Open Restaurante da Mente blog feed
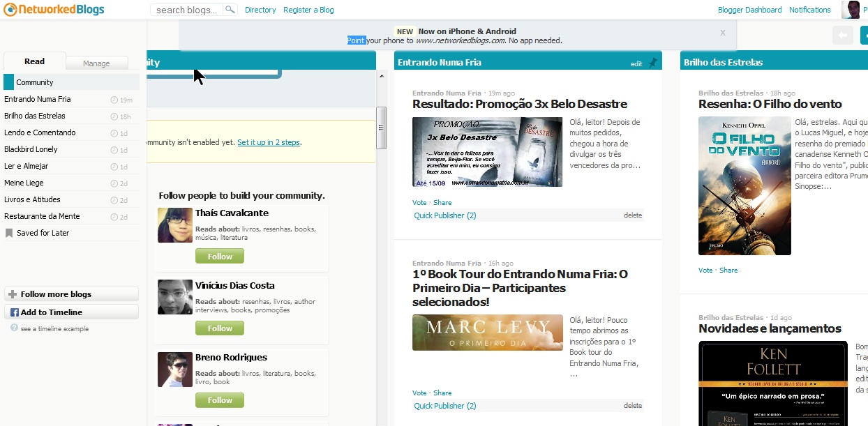The image size is (868, 426). (x=71, y=216)
